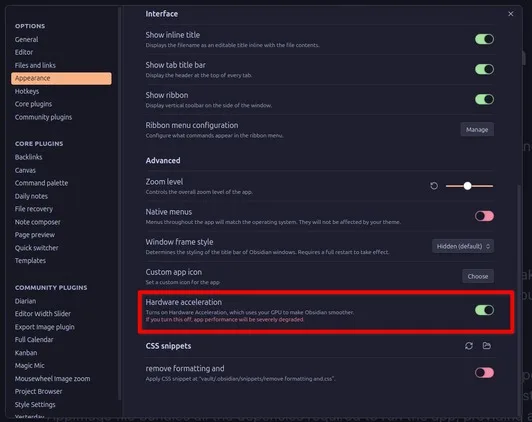Reload the CSS snippets list
Screen dimensions: 532x422
coord(469,346)
